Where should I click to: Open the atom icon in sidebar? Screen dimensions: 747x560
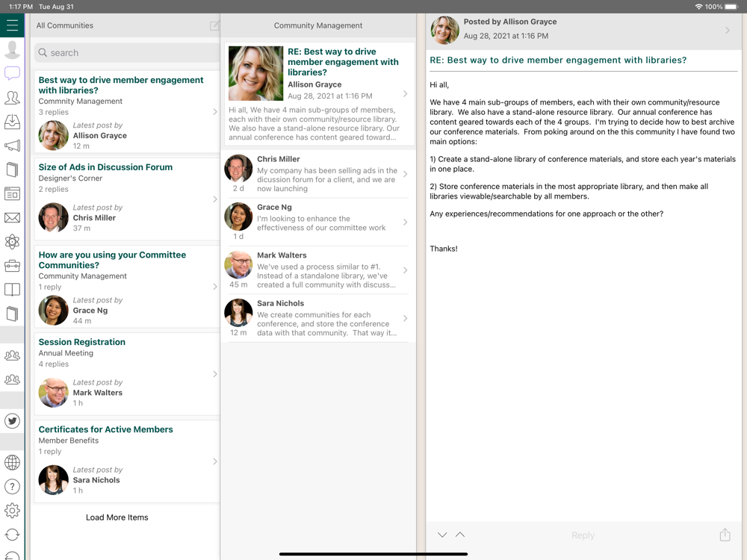coord(12,241)
